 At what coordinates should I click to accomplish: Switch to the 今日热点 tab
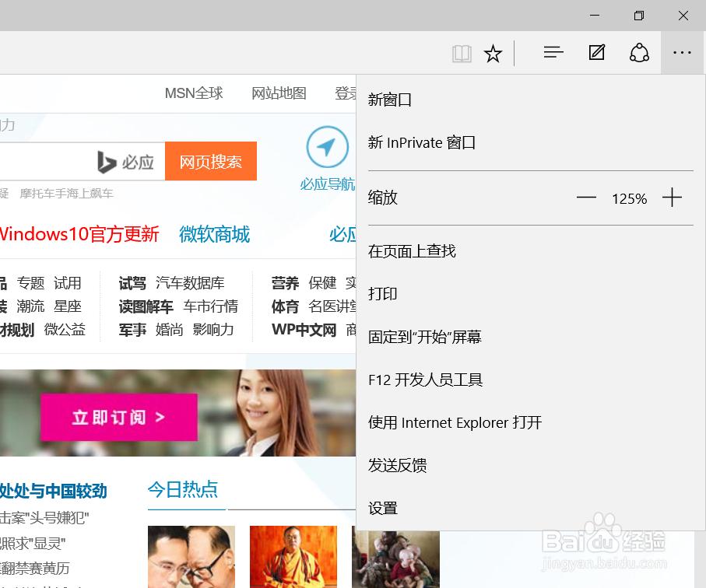[x=183, y=489]
